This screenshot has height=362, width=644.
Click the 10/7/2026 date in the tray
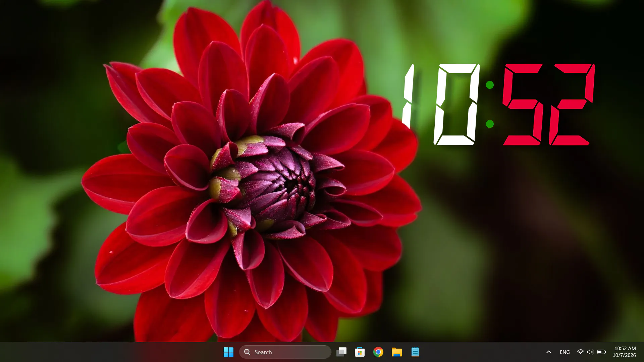(x=624, y=355)
